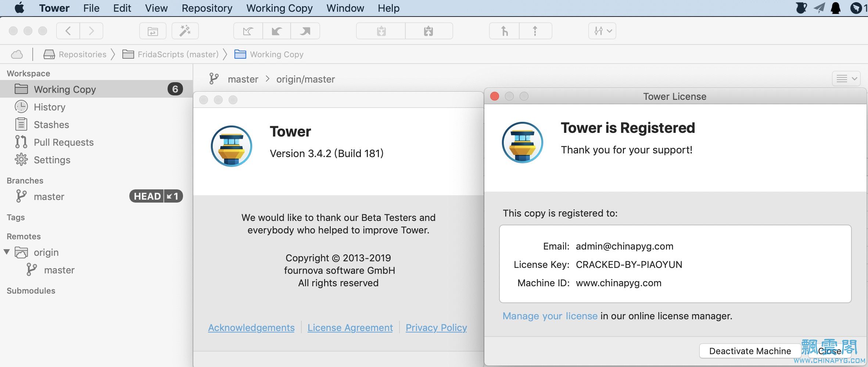Click the Merge toolbar icon

point(505,31)
